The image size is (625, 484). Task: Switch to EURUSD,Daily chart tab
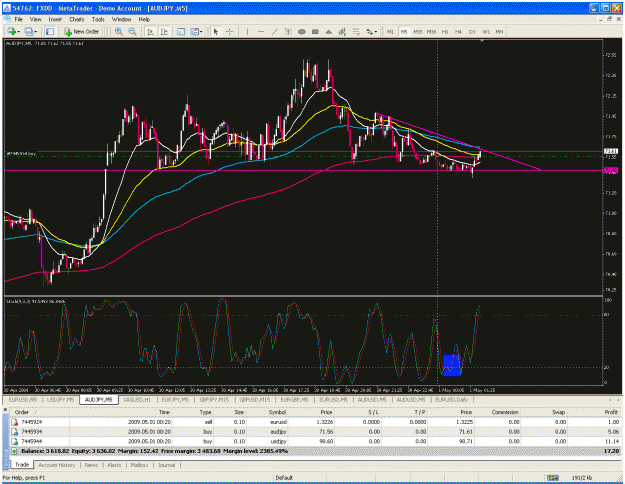[x=452, y=399]
